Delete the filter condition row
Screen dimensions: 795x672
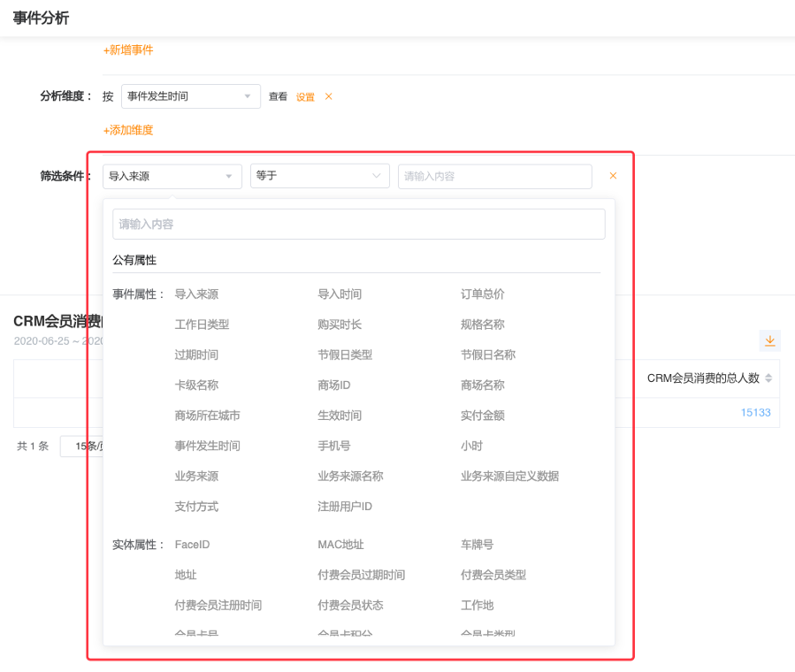(613, 176)
